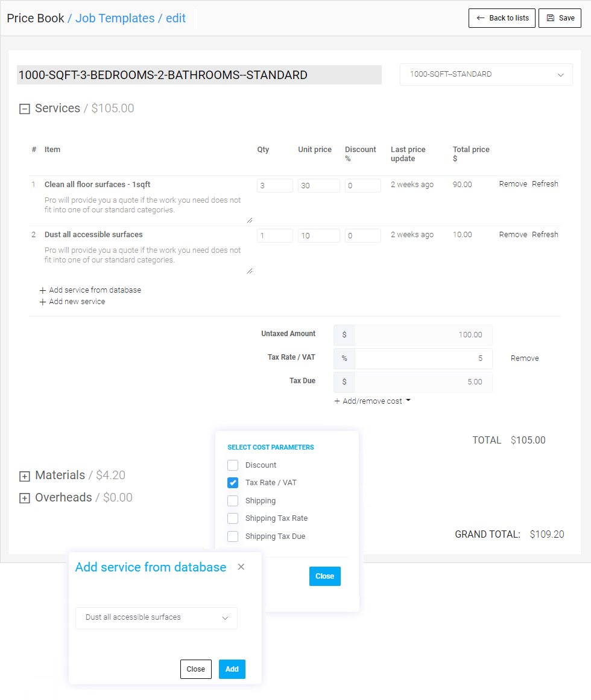
Task: Click the Tax Rate / VAT percentage field
Action: pyautogui.click(x=423, y=358)
